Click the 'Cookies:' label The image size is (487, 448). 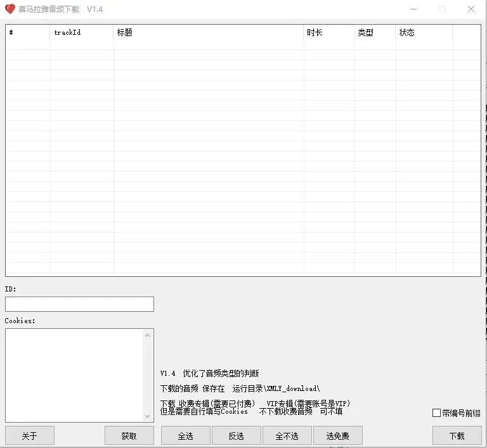[x=20, y=321]
